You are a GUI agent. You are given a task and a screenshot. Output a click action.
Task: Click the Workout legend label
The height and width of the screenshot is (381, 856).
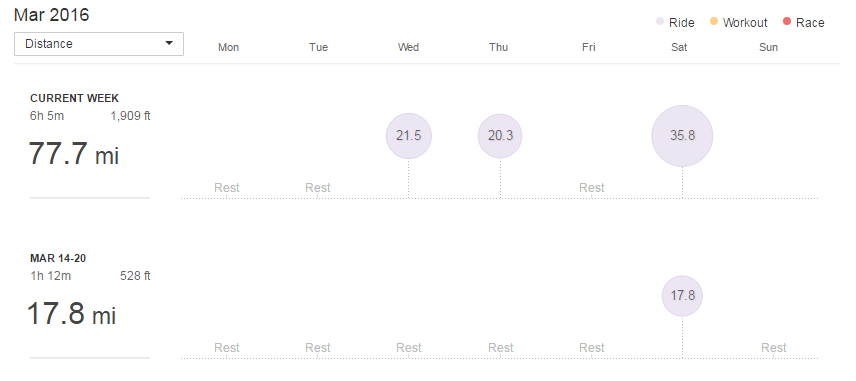point(745,23)
